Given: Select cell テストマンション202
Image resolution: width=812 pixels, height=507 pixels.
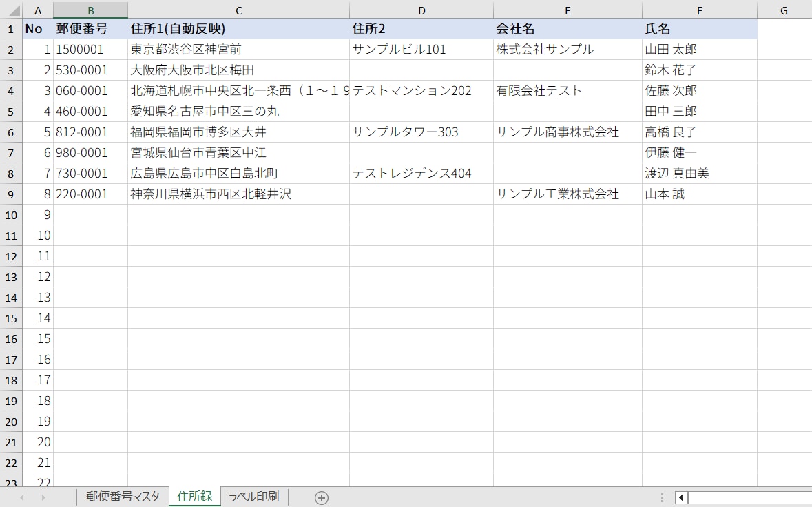Looking at the screenshot, I should coord(421,91).
